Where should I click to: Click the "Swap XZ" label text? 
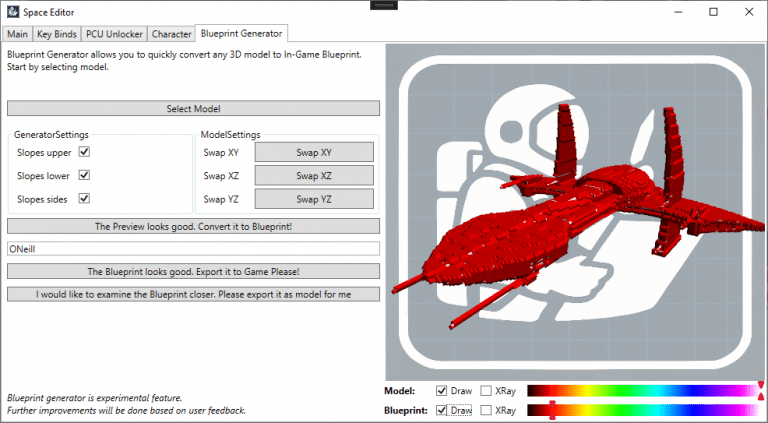(221, 176)
